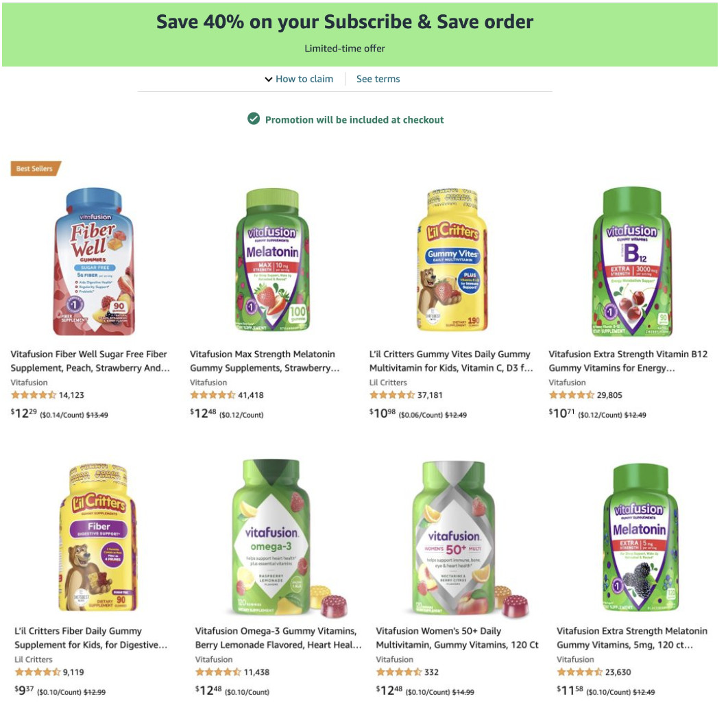Image resolution: width=728 pixels, height=705 pixels.
Task: Open the See terms link
Action: click(378, 79)
